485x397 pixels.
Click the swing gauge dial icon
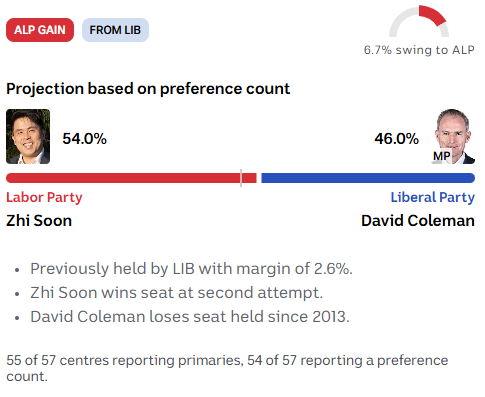coord(419,21)
